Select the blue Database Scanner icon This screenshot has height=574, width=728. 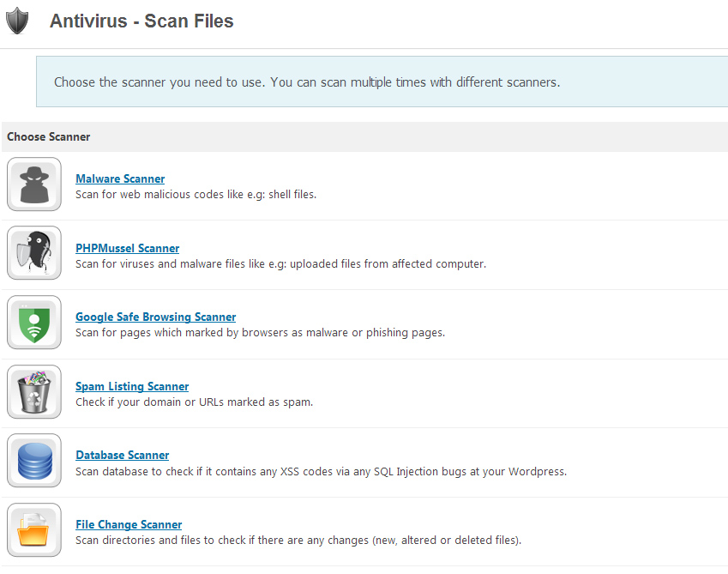click(34, 461)
